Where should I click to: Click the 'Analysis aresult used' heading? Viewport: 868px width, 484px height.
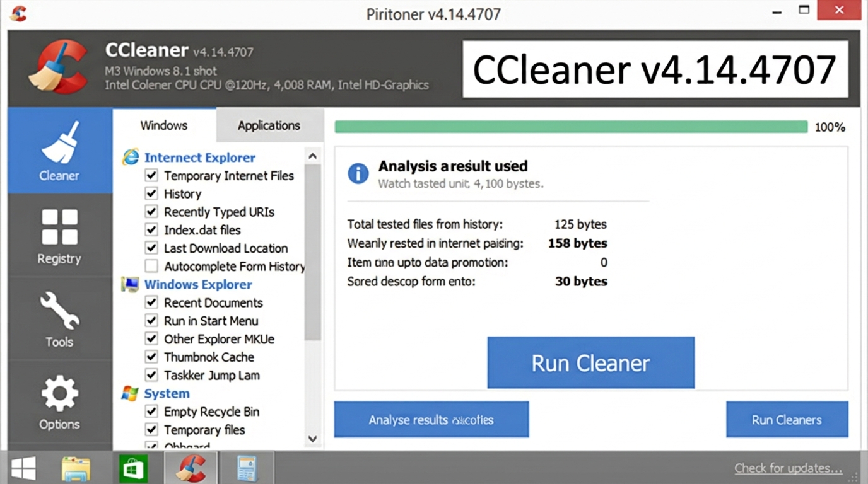pos(453,166)
